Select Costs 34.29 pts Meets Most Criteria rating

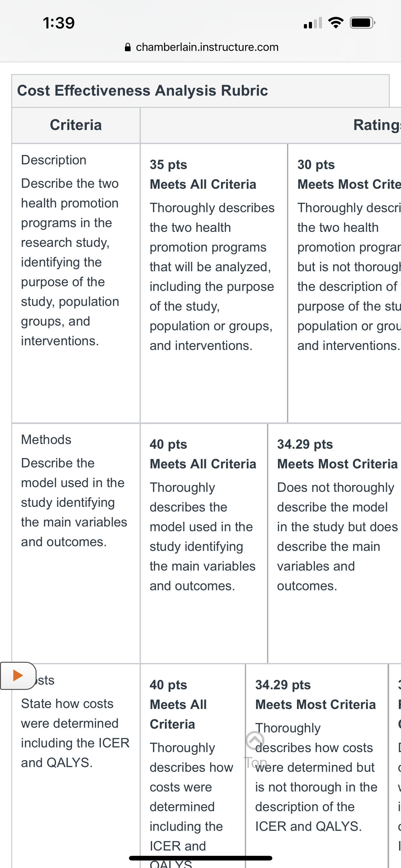coord(316,766)
